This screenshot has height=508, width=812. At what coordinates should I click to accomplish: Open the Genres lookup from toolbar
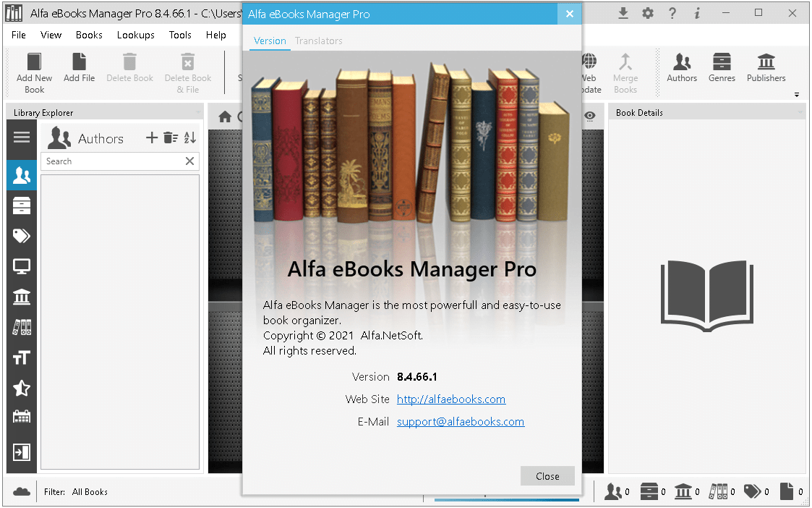[x=722, y=68]
